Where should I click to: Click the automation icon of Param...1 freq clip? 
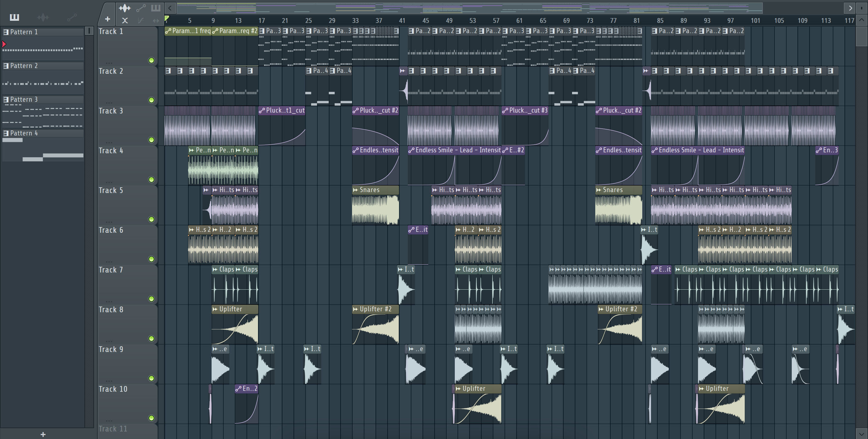click(168, 31)
